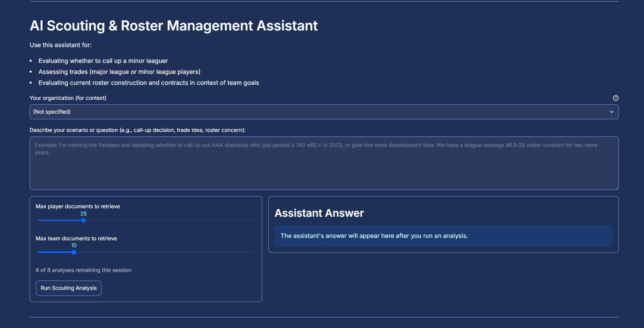
Task: Click the 'Assessing trades' bullet text
Action: tap(119, 72)
